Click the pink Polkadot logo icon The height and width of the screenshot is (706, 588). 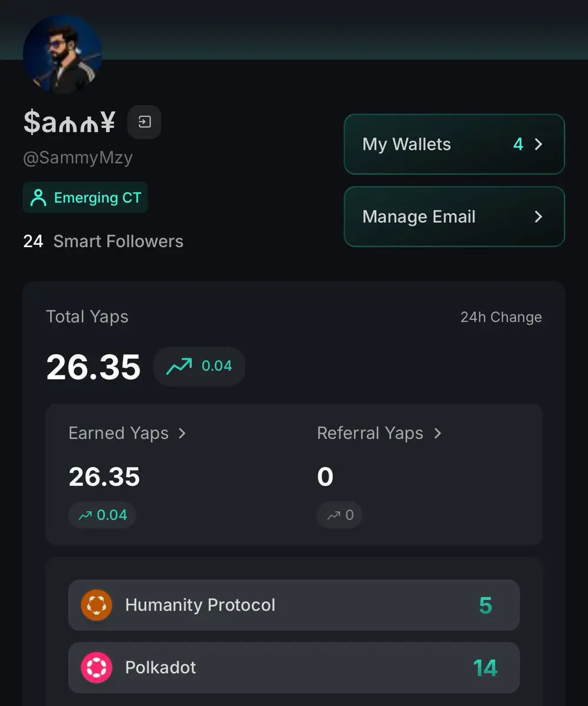tap(96, 667)
